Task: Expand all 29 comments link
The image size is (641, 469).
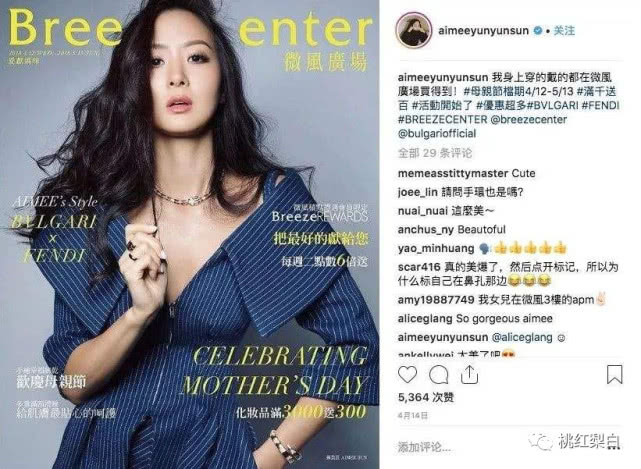Action: (435, 153)
